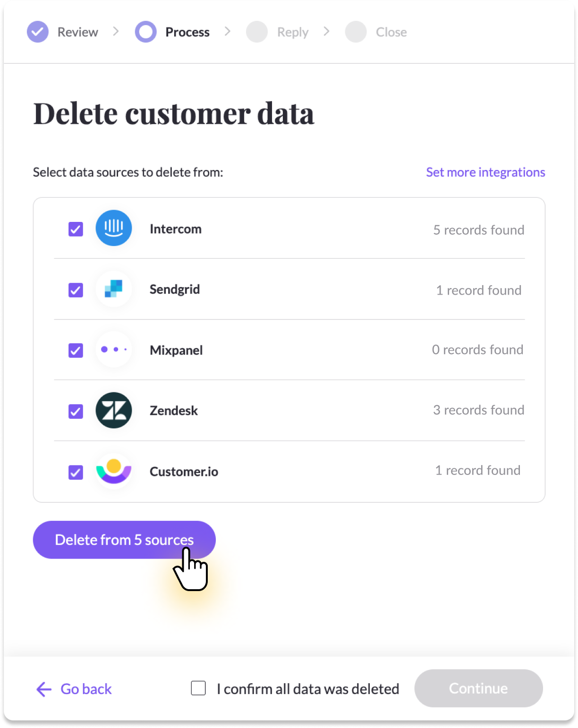Screen dimensions: 578x728
Task: Click the Intercom logo icon
Action: click(114, 228)
